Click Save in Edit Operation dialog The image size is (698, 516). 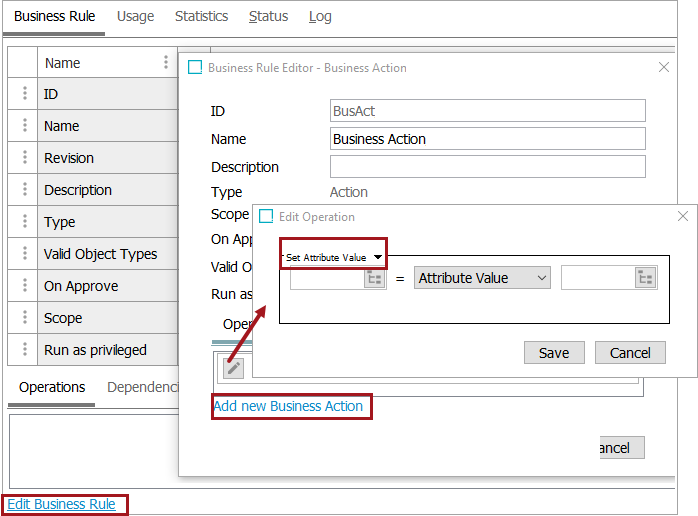[553, 352]
